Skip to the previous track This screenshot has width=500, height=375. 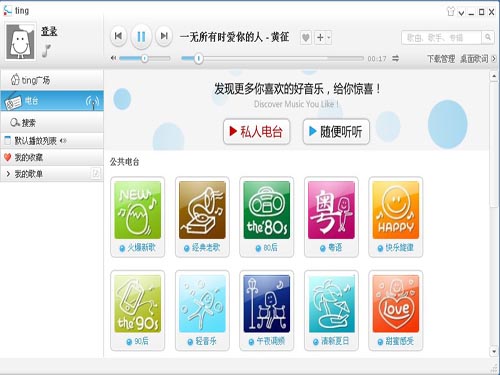coord(118,36)
